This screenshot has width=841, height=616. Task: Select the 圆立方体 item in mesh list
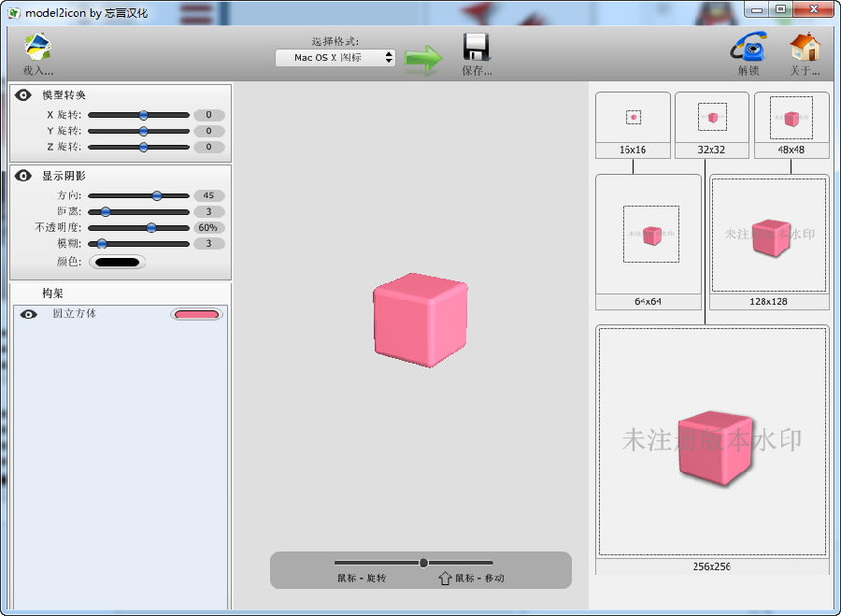click(75, 314)
